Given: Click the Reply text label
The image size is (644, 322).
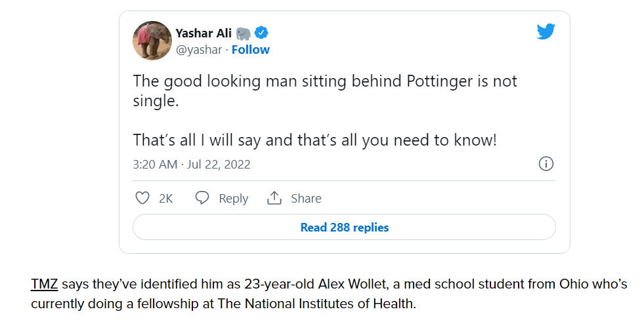Looking at the screenshot, I should [233, 199].
